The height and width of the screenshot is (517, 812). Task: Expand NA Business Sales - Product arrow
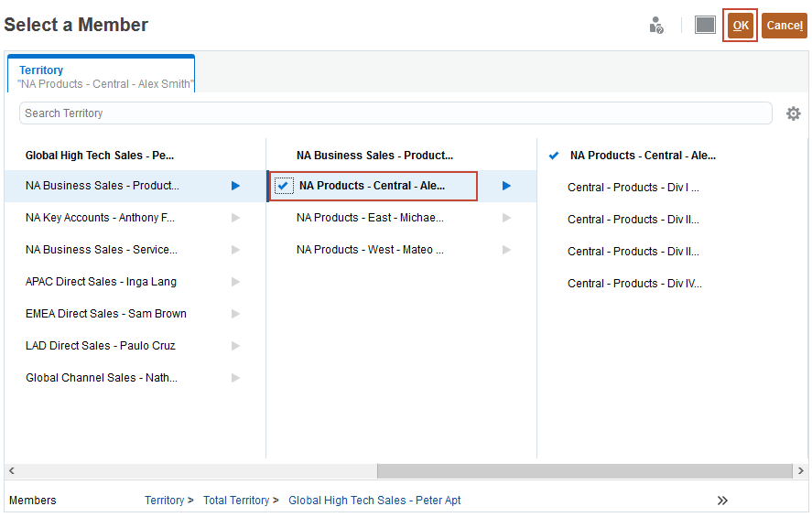point(235,186)
